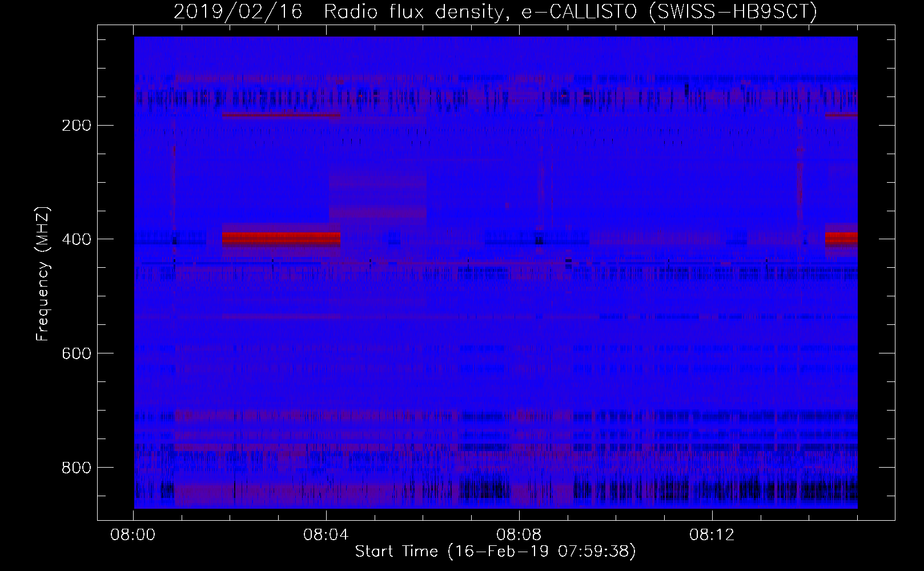Click the red 400 MHz burst at the right edge
The width and height of the screenshot is (924, 571).
[841, 238]
